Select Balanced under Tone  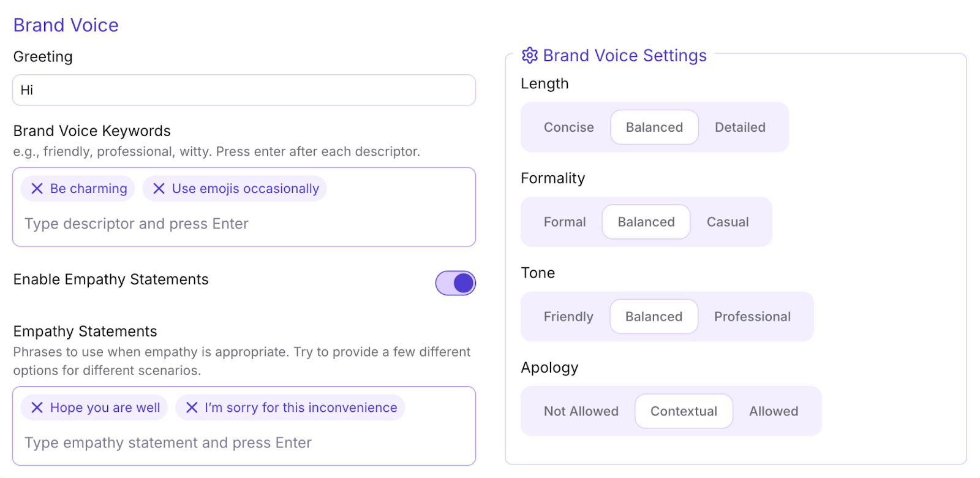tap(654, 317)
